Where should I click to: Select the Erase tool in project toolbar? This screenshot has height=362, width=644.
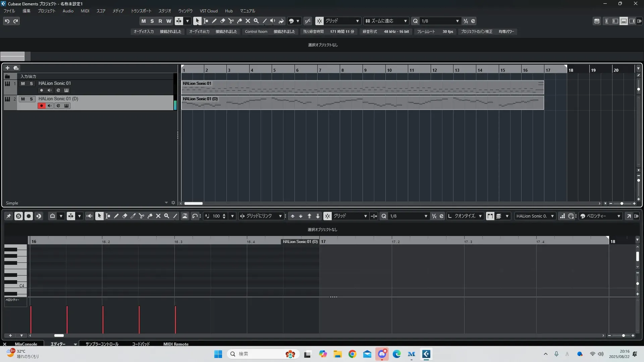tap(223, 21)
